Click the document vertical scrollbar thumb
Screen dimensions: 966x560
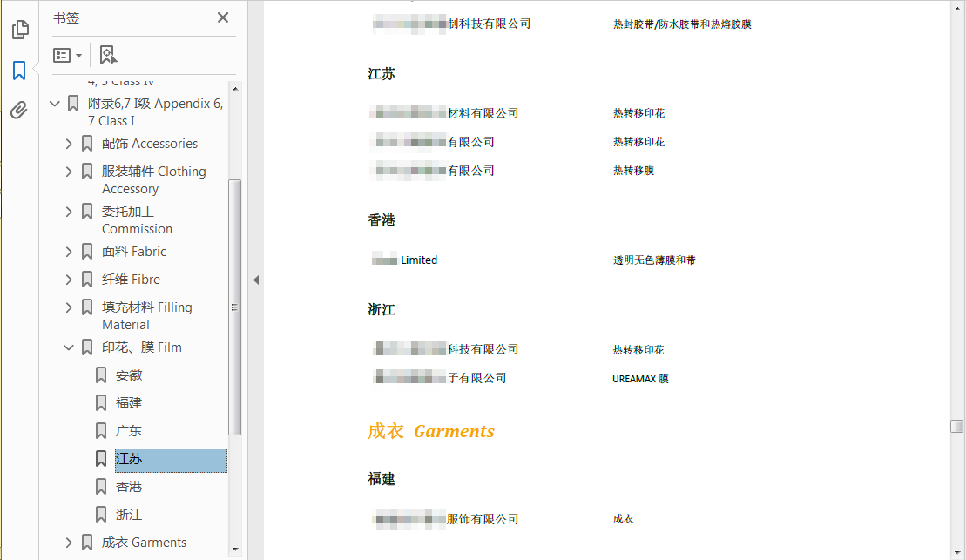[956, 426]
